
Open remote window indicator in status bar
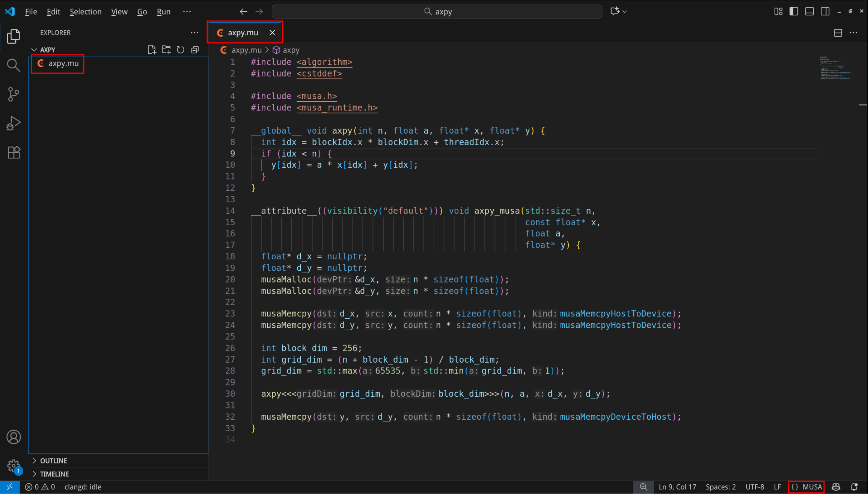[9, 487]
